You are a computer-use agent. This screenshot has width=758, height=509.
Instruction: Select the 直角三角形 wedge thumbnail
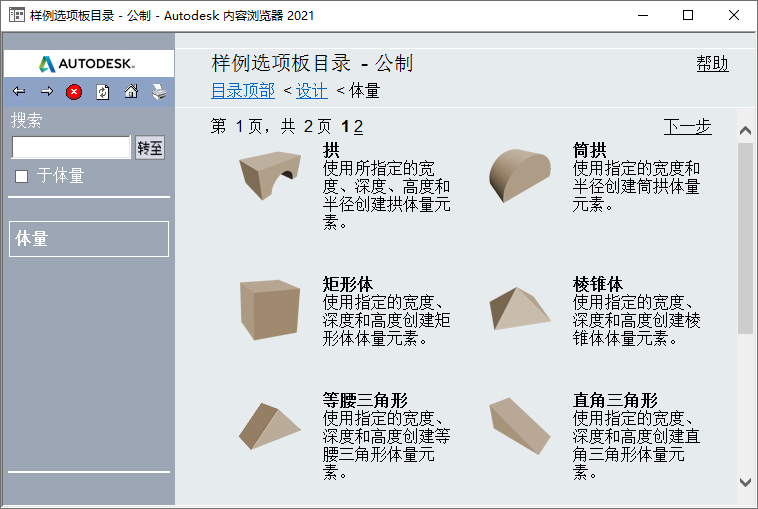(520, 426)
